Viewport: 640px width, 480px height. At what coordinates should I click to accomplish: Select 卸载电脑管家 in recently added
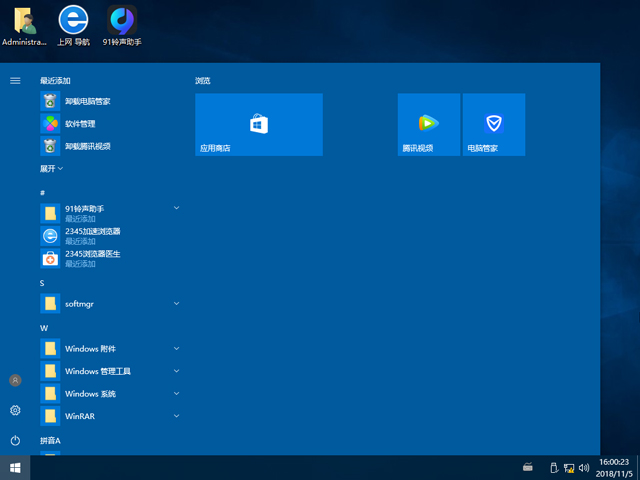coord(86,101)
